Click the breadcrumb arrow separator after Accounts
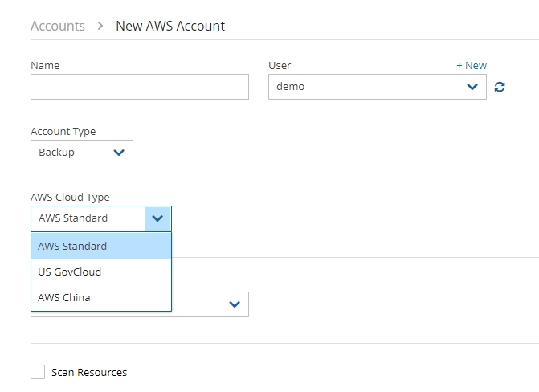The width and height of the screenshot is (539, 392). tap(100, 26)
